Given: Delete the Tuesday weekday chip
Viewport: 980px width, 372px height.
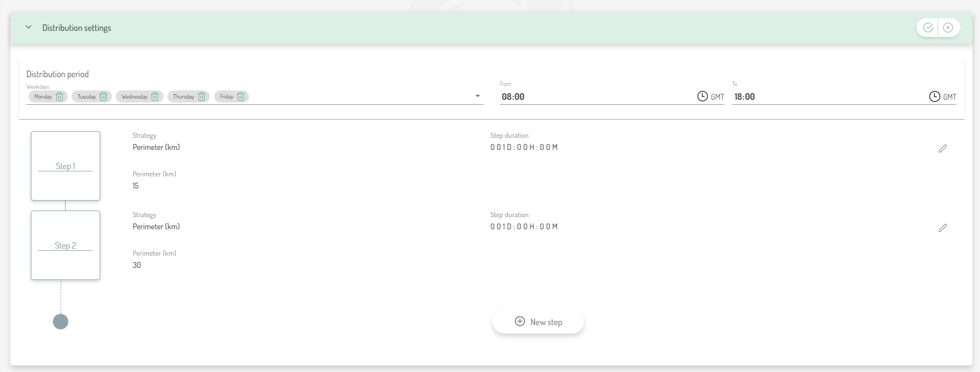Looking at the screenshot, I should [103, 97].
